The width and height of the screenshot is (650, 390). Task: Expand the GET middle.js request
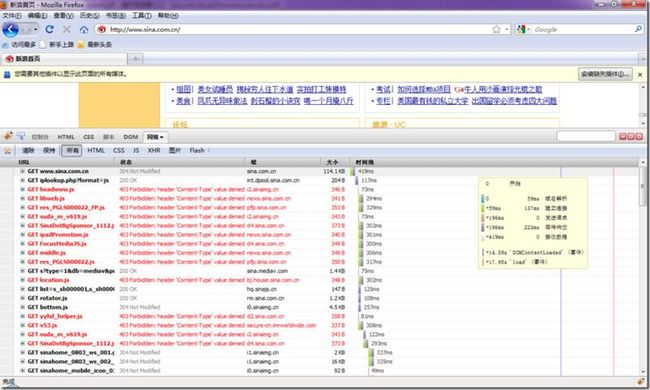pos(23,253)
